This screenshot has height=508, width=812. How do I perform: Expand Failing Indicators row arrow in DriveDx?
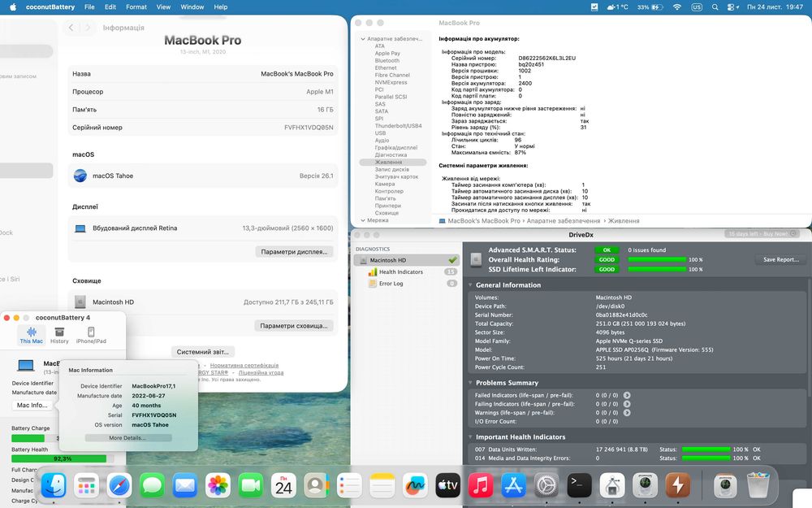[x=627, y=404]
